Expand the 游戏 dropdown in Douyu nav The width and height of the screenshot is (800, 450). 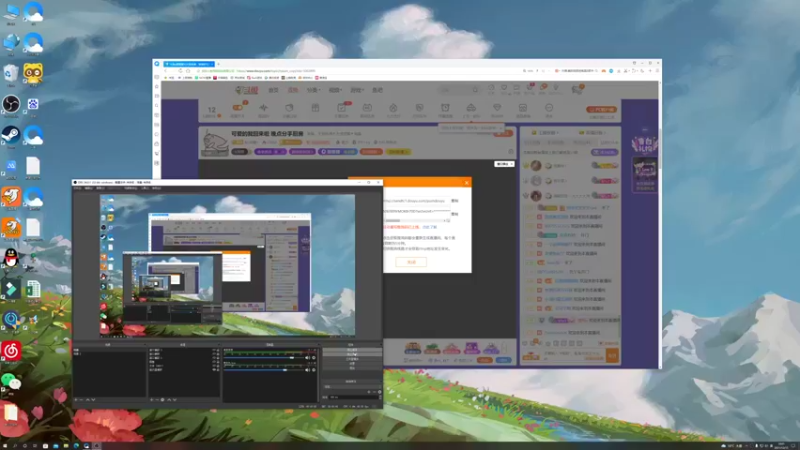point(357,90)
